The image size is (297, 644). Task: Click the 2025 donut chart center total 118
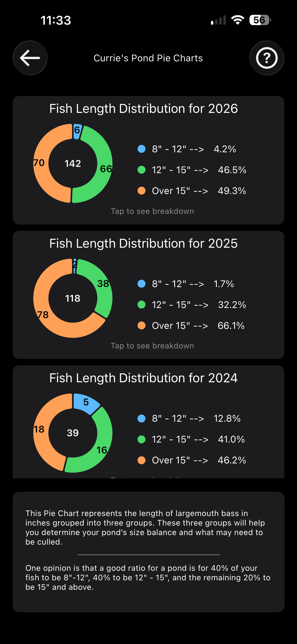pyautogui.click(x=73, y=298)
